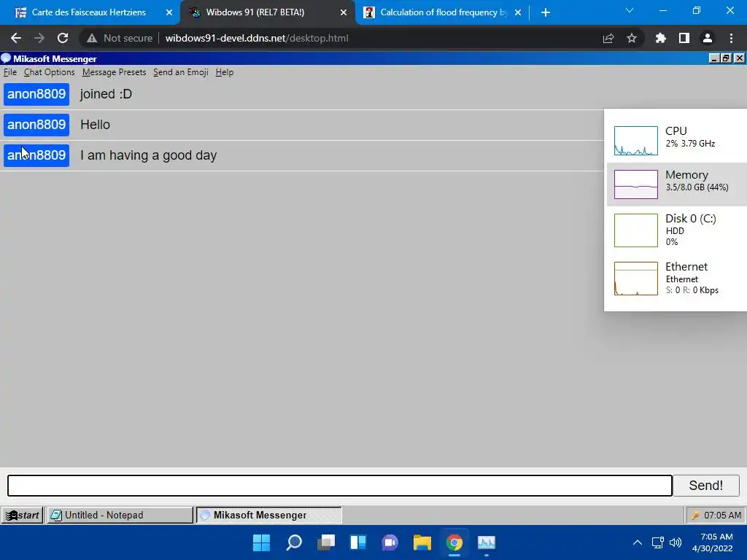Minimize the Mikasoft Messenger window
The height and width of the screenshot is (560, 747).
click(x=713, y=58)
